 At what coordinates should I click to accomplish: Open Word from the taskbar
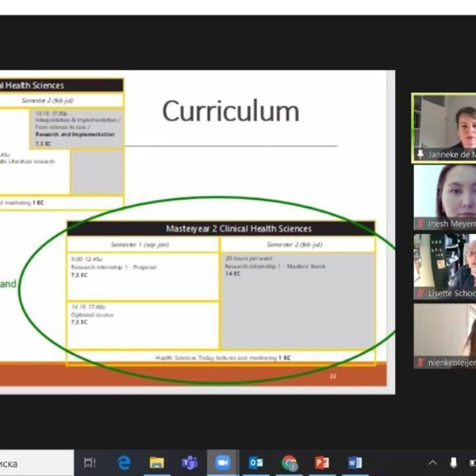click(355, 463)
